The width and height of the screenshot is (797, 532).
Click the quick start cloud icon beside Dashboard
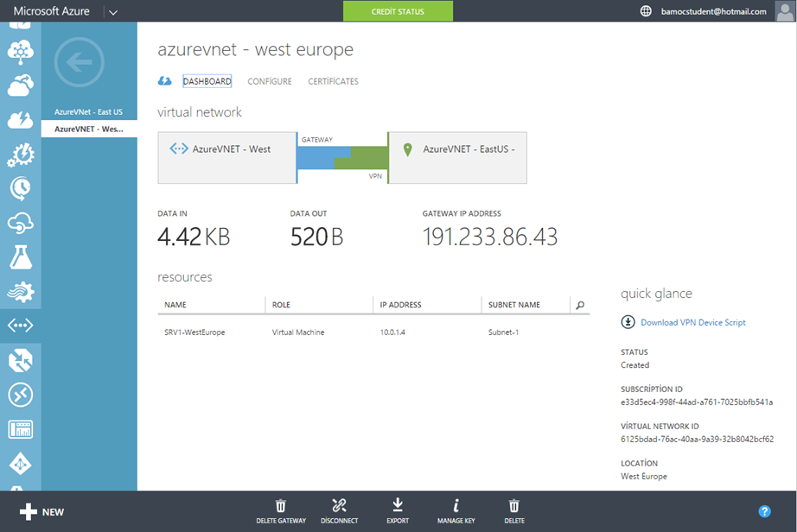[164, 80]
